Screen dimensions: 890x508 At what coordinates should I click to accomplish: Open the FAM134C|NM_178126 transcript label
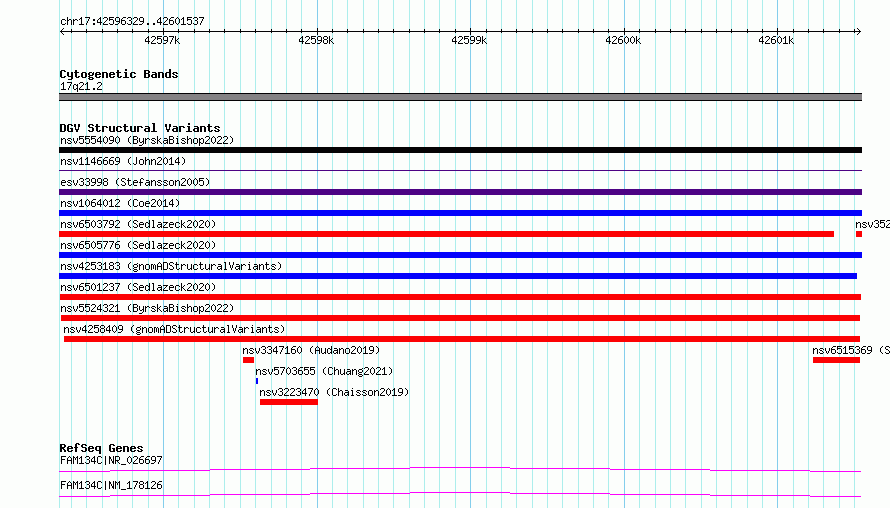point(111,485)
